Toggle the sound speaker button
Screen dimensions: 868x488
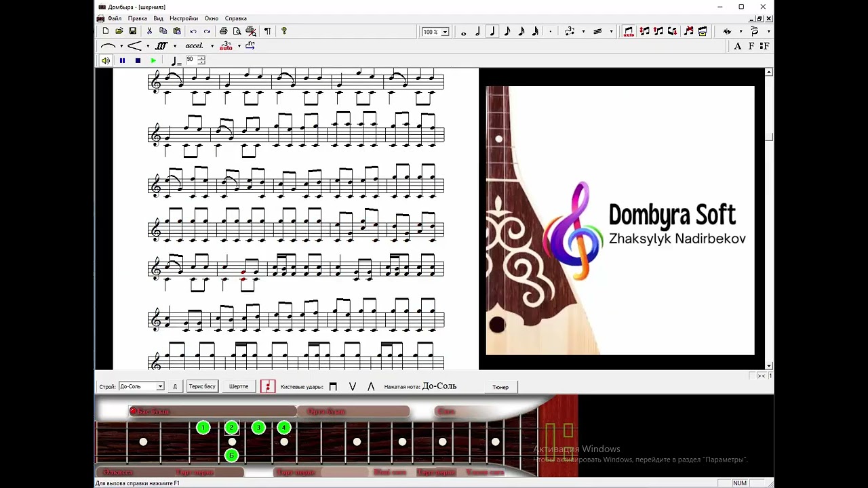[106, 60]
